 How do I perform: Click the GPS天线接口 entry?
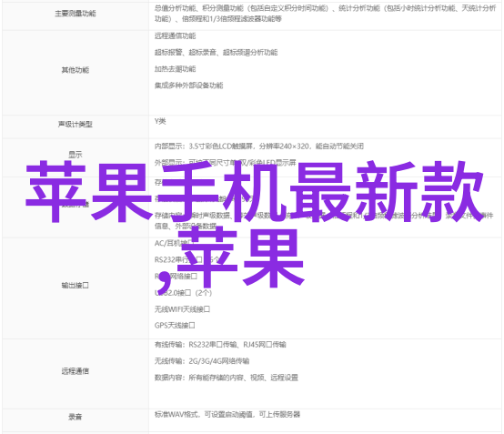tap(175, 326)
